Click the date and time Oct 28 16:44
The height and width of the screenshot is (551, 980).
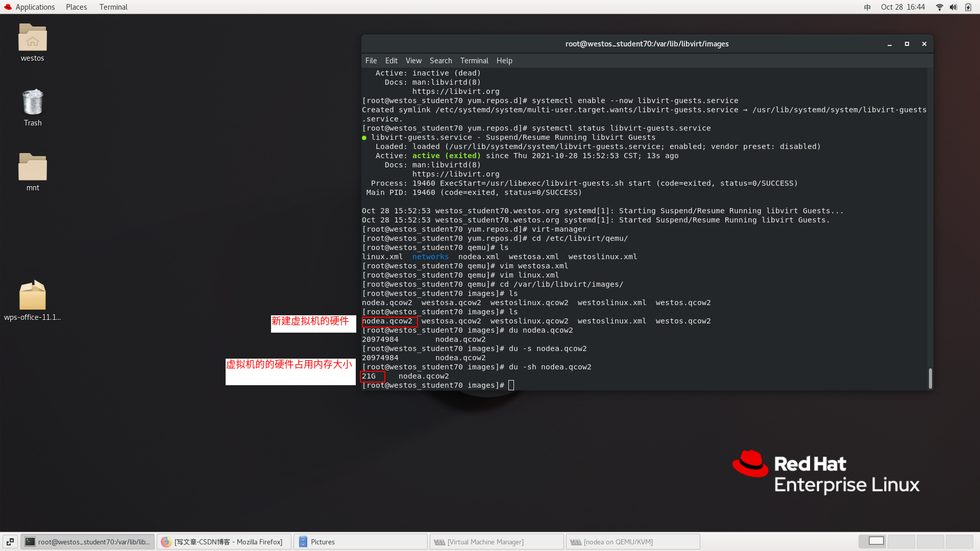[x=902, y=7]
